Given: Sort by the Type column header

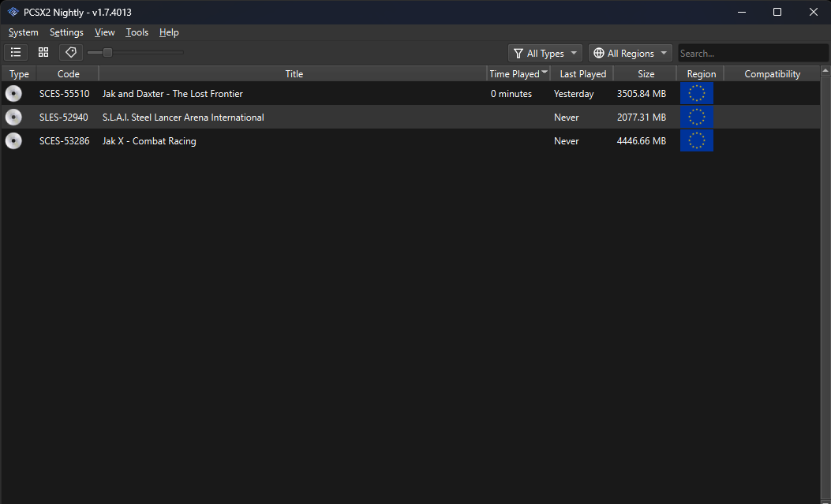Looking at the screenshot, I should (x=19, y=74).
